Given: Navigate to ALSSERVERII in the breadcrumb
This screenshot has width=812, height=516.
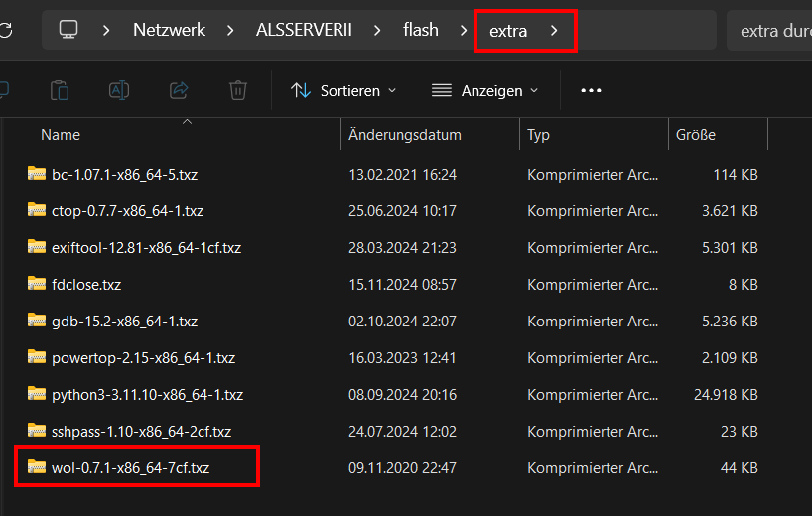Looking at the screenshot, I should coord(304,30).
